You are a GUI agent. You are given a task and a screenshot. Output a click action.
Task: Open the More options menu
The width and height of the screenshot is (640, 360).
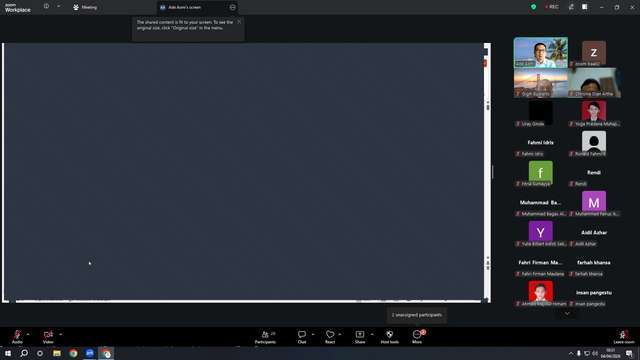pyautogui.click(x=417, y=337)
